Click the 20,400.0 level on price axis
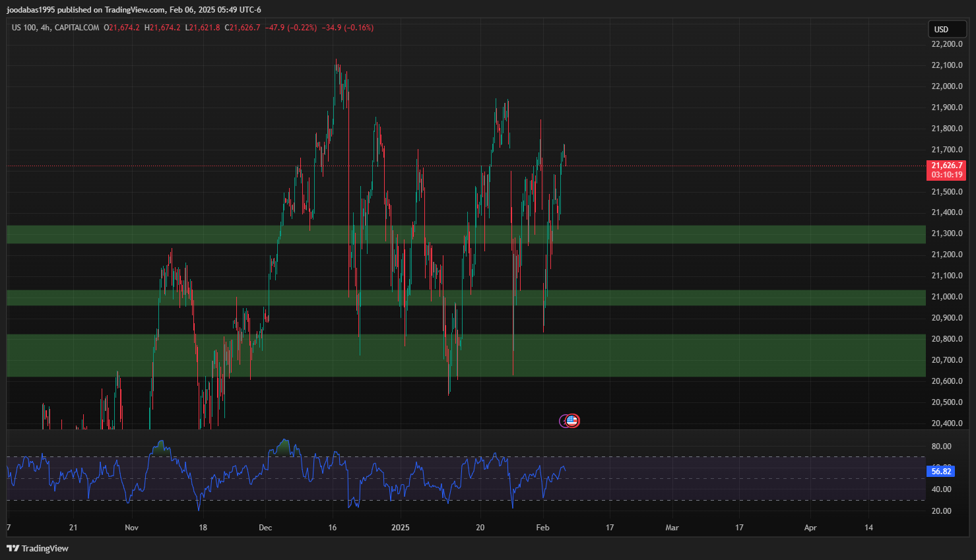This screenshot has height=560, width=976. [946, 423]
